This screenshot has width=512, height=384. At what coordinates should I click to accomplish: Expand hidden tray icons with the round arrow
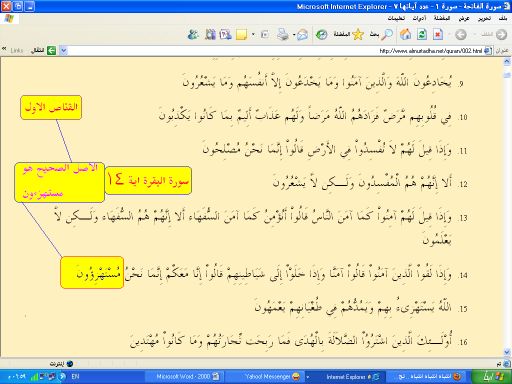pyautogui.click(x=62, y=377)
